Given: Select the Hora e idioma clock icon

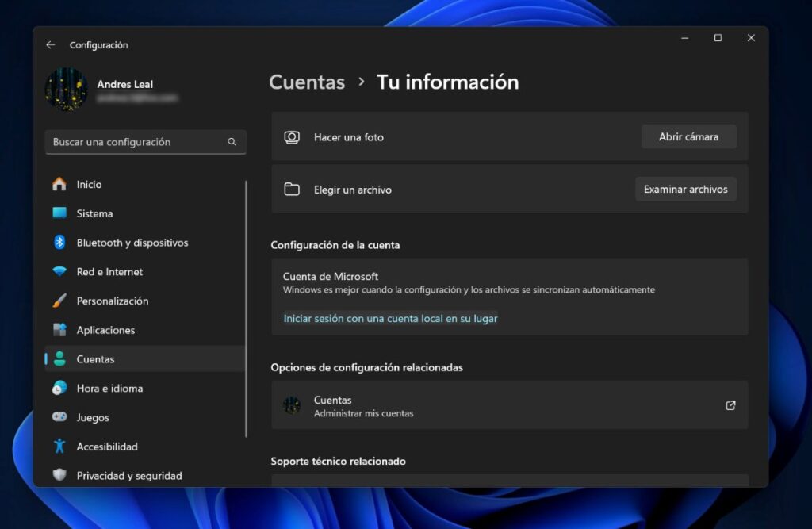Looking at the screenshot, I should tap(61, 388).
